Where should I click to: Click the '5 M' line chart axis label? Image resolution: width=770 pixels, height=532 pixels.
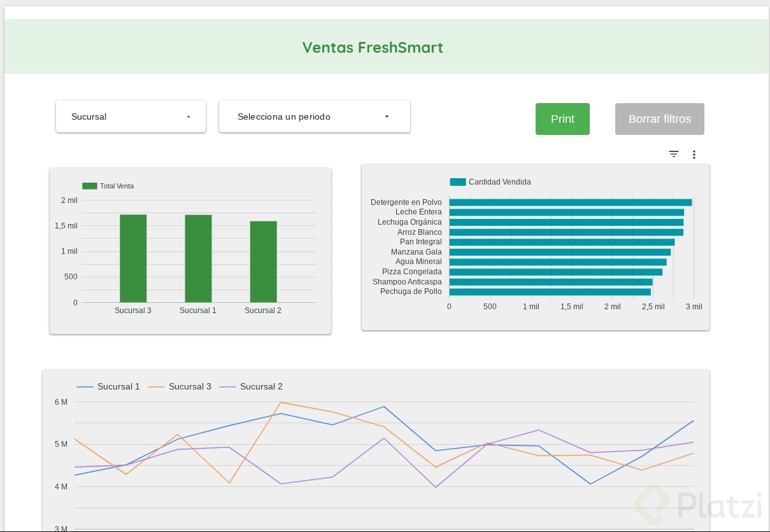61,444
